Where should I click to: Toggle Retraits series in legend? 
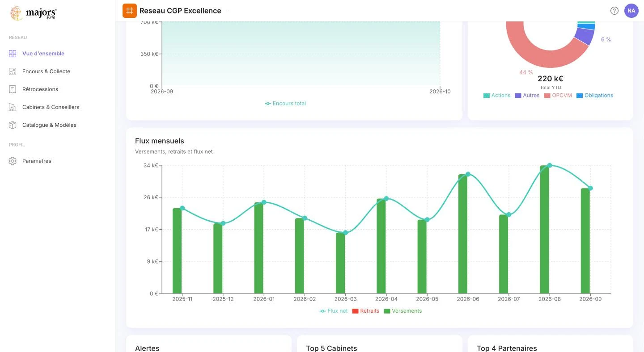click(x=366, y=311)
